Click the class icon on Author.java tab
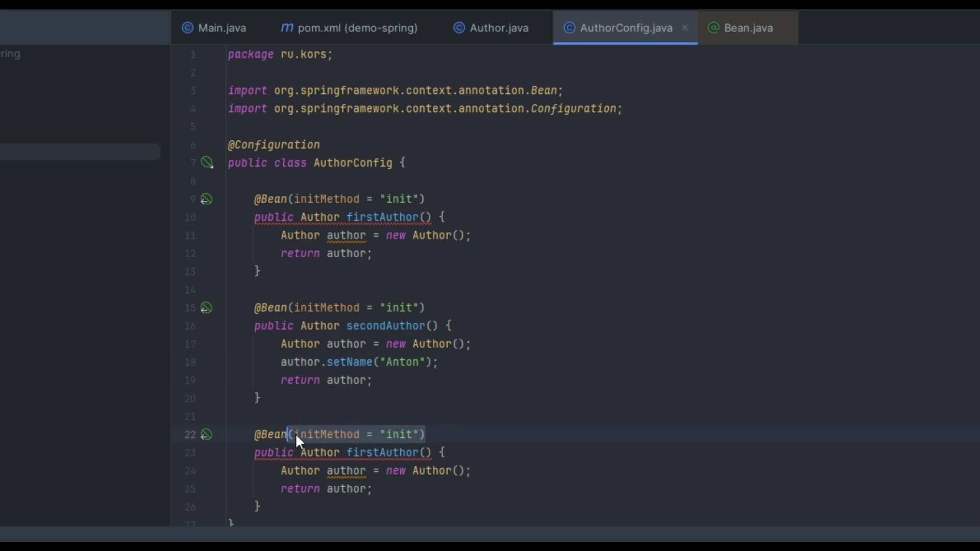Image resolution: width=980 pixels, height=551 pixels. click(x=459, y=28)
